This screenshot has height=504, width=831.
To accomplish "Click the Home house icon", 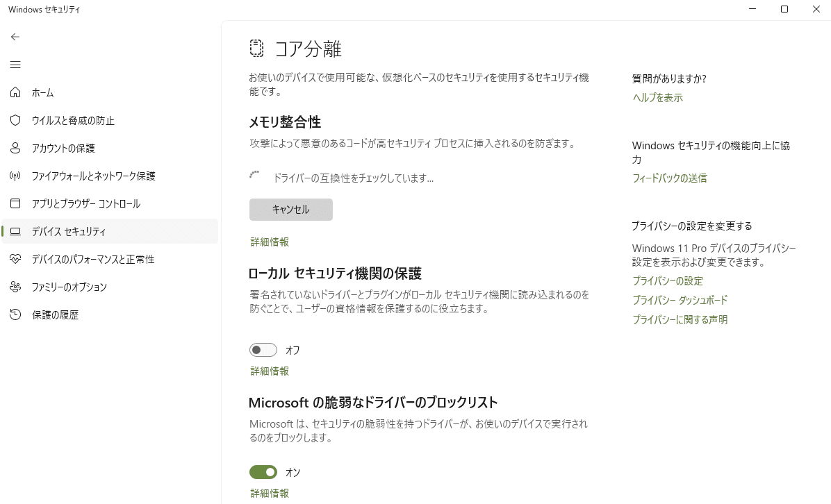I will point(15,92).
